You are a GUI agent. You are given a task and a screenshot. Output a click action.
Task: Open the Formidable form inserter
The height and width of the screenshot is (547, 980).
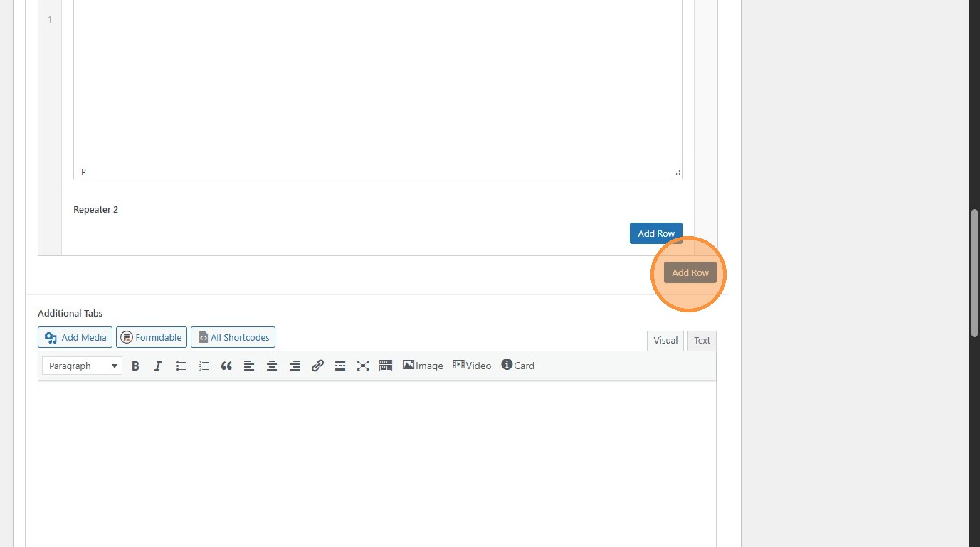pyautogui.click(x=152, y=337)
